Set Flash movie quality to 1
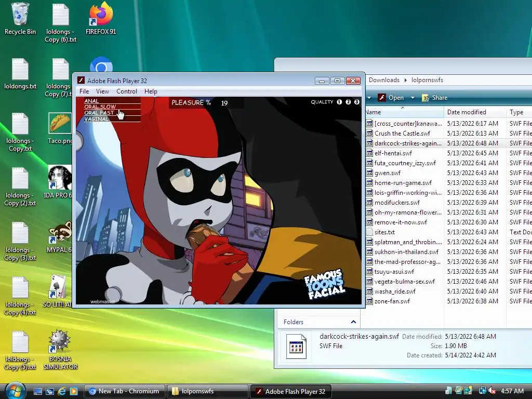Screen dimensions: 532x399 coord(339,102)
